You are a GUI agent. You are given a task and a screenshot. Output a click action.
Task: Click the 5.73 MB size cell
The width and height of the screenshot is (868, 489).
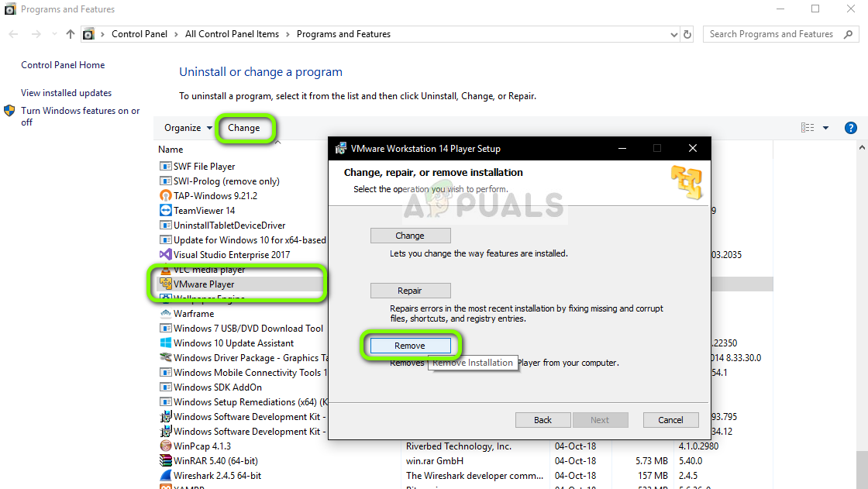(652, 461)
